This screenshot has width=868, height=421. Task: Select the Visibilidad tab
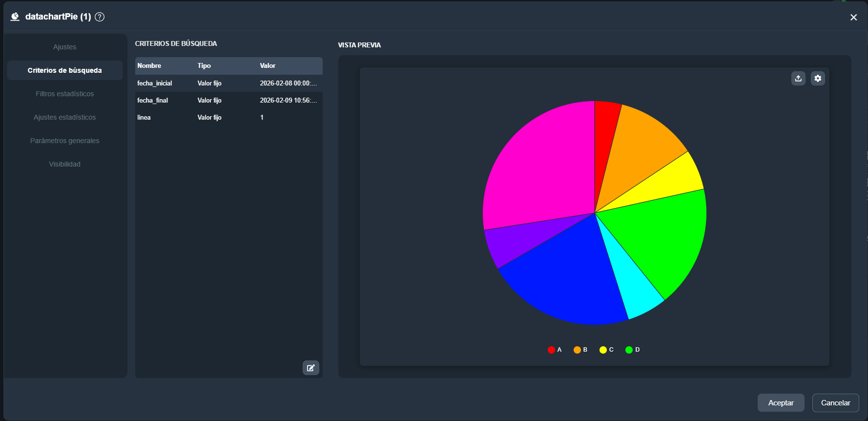pyautogui.click(x=64, y=164)
